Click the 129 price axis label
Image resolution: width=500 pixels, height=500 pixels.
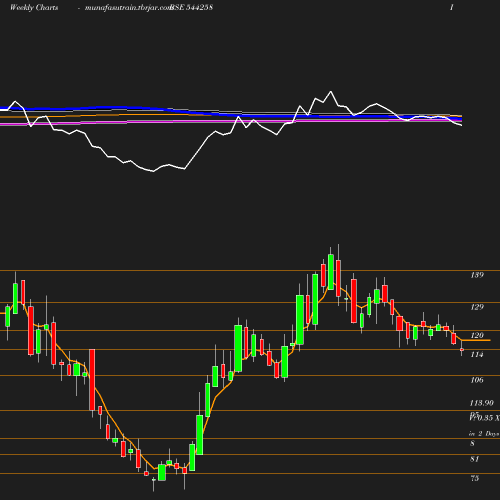477,307
